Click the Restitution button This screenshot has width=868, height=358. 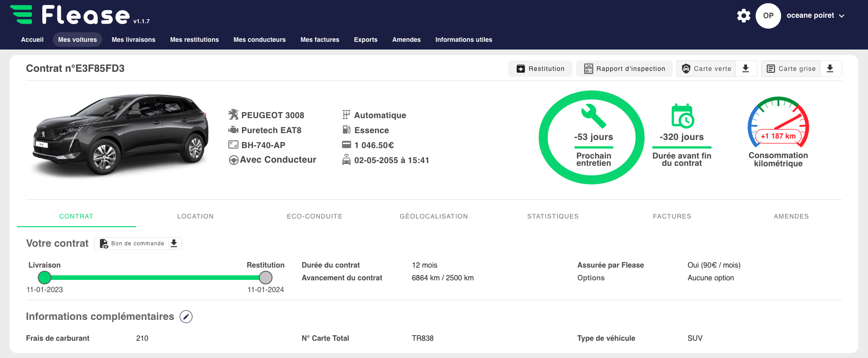[x=540, y=69]
